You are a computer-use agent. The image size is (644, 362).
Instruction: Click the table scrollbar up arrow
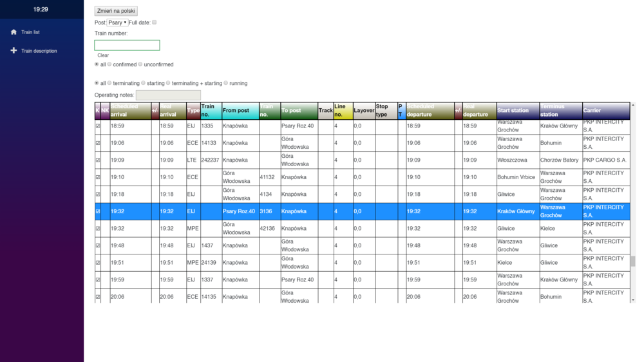[x=633, y=105]
